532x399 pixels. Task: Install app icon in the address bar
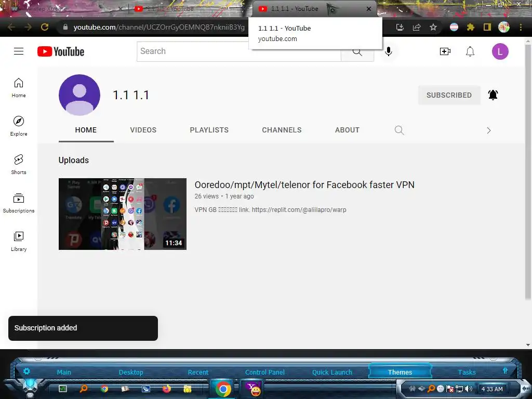point(400,27)
